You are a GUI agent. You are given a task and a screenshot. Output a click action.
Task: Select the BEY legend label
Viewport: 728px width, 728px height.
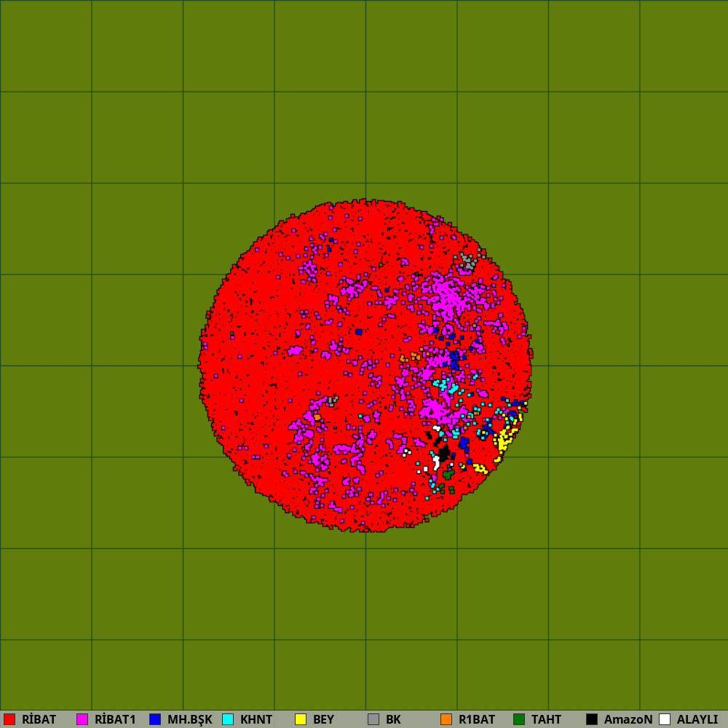pyautogui.click(x=323, y=719)
